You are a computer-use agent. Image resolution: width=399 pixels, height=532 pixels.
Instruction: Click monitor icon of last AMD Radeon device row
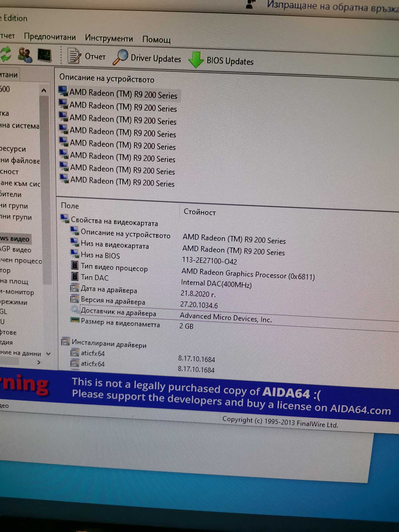point(64,179)
